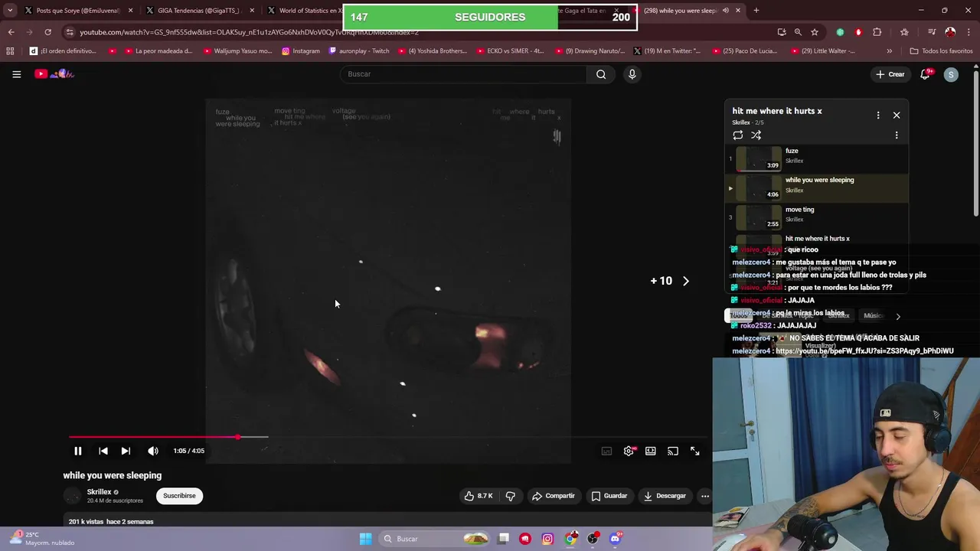The image size is (980, 551).
Task: Open the Instagram bookmark
Action: [x=301, y=51]
